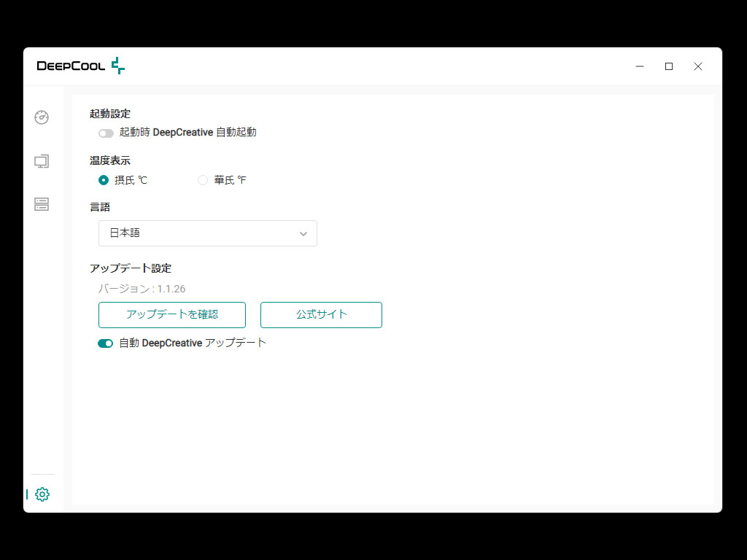Click the DeepCool logo emblem
Image resolution: width=747 pixels, height=560 pixels.
[x=118, y=66]
